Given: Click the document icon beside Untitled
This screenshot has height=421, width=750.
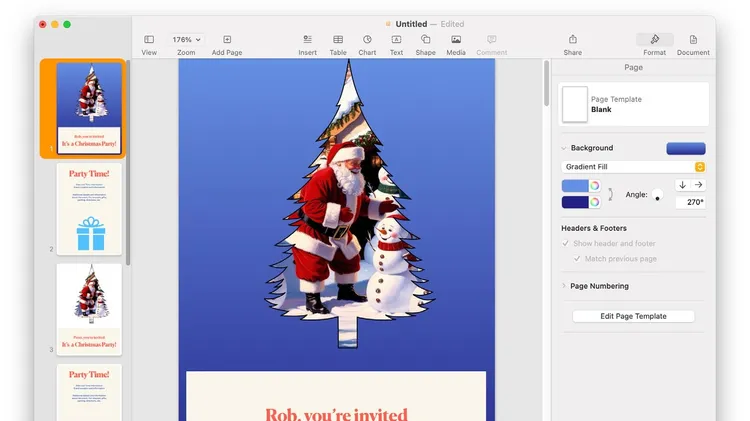Looking at the screenshot, I should (388, 23).
